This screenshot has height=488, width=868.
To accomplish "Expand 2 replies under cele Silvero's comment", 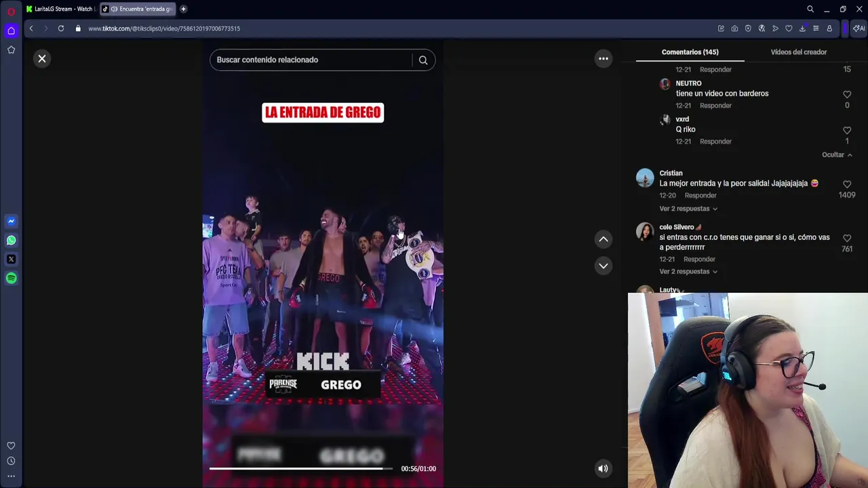I will coord(688,272).
